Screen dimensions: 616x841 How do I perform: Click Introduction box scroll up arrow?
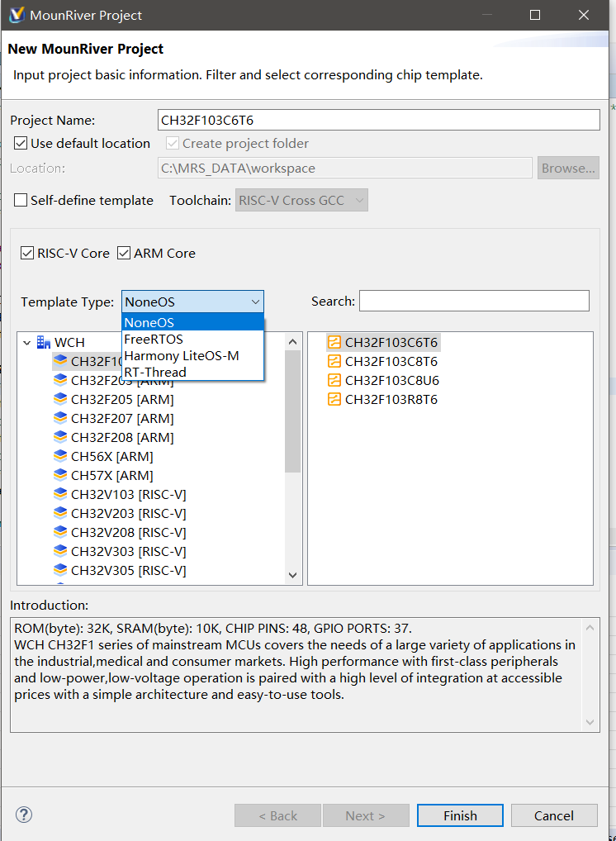pos(590,627)
